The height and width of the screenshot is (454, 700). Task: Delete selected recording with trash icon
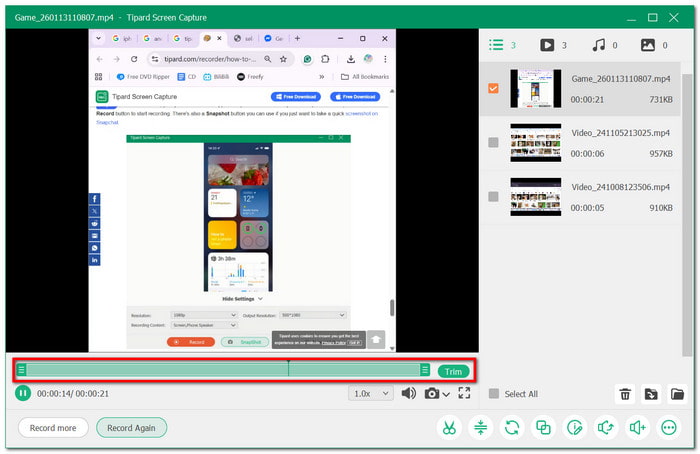(625, 394)
